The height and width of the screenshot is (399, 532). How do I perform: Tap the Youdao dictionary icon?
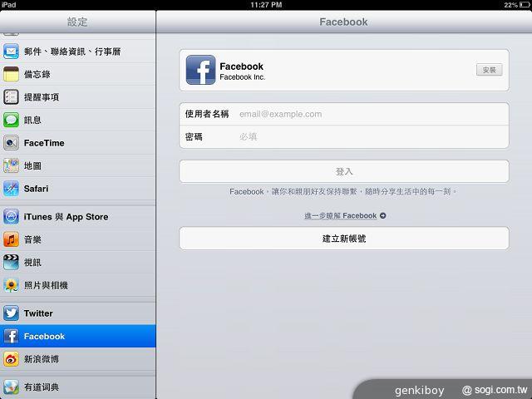click(x=11, y=387)
